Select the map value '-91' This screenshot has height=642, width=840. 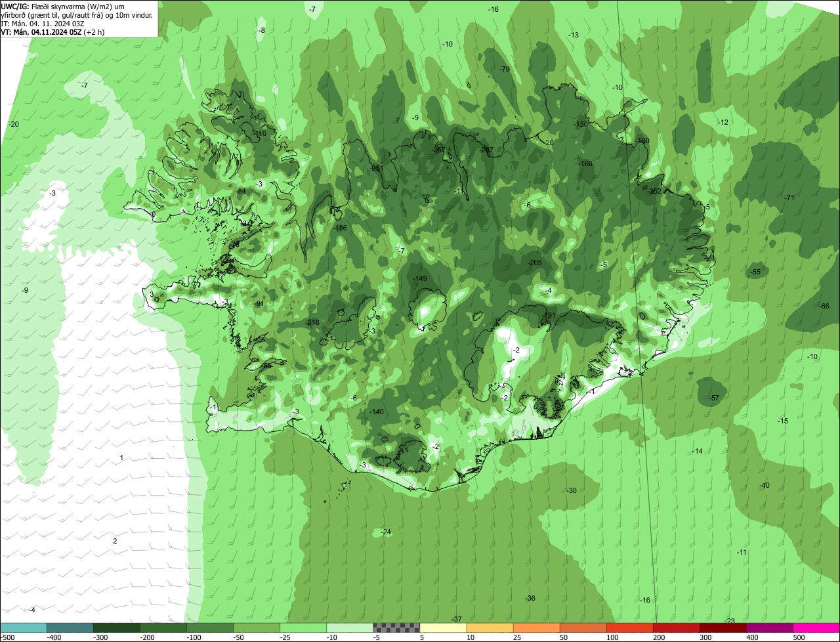tap(259, 303)
